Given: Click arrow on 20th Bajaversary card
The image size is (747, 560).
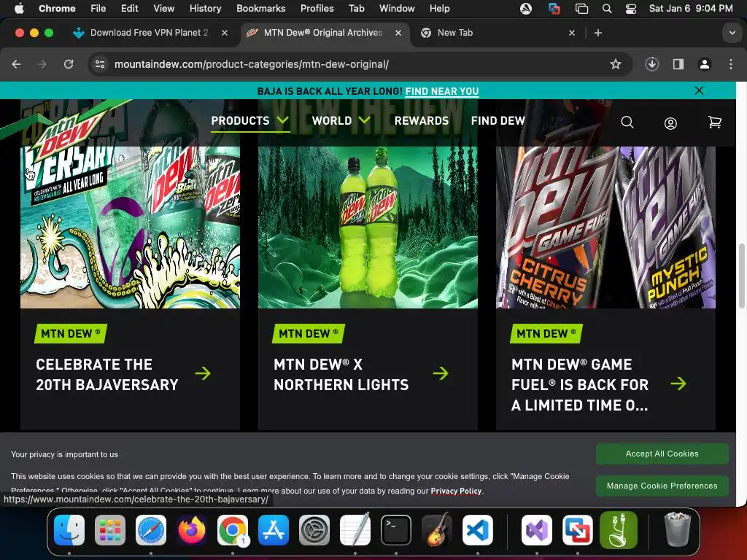Looking at the screenshot, I should click(x=203, y=373).
